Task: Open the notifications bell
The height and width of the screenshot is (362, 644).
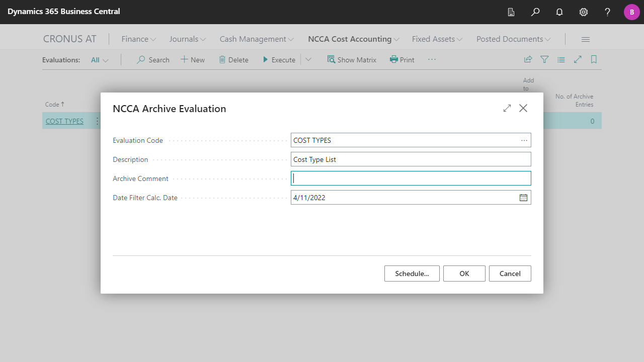Action: pos(559,12)
